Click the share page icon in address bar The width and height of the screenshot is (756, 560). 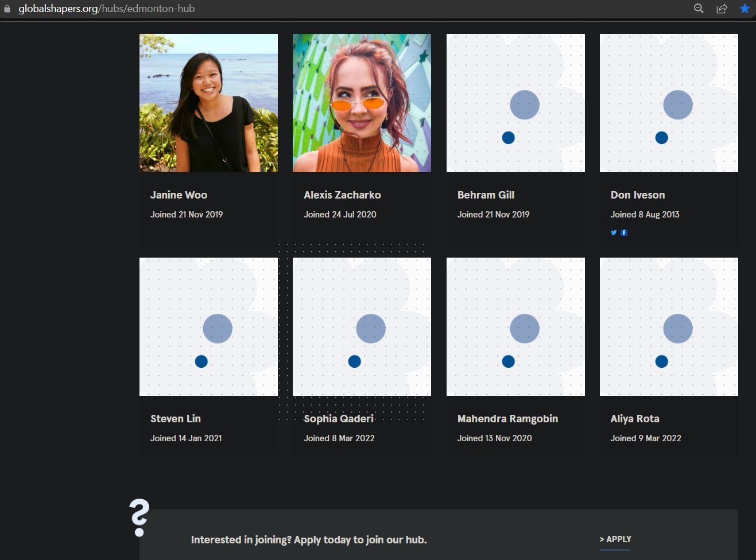pos(722,8)
